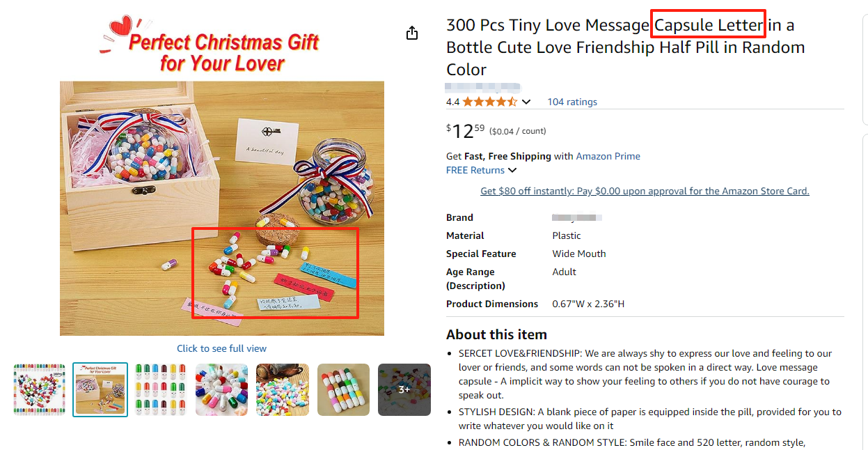This screenshot has height=450, width=868.
Task: Open the '3+' more images thumbnail
Action: (404, 389)
